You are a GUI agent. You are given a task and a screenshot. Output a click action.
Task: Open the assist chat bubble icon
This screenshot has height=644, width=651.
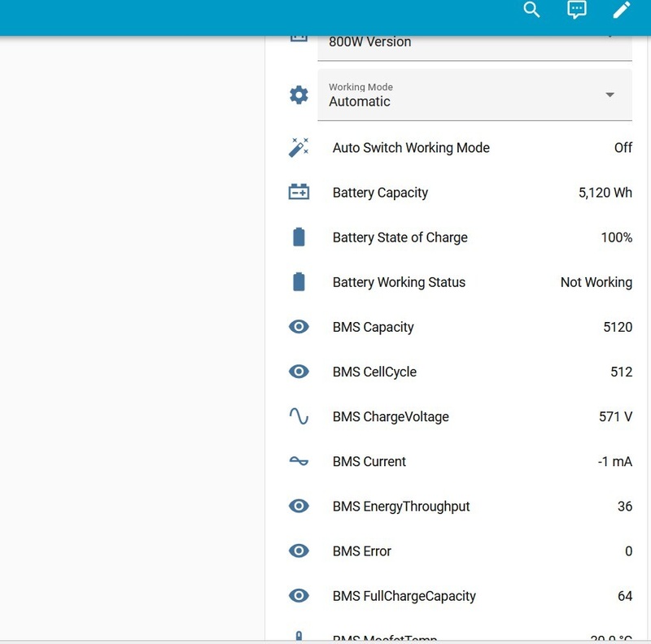pos(577,9)
